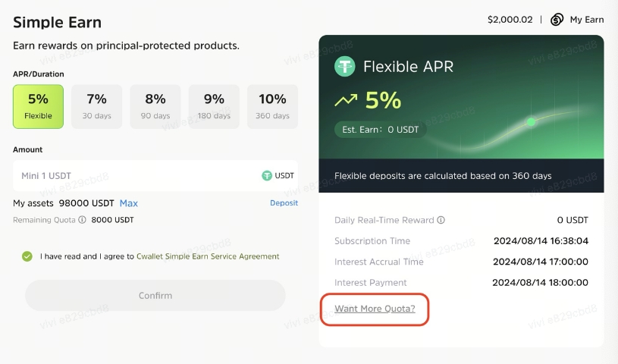Viewport: 618px width, 364px height.
Task: Click the Want More Quota? link
Action: point(375,309)
